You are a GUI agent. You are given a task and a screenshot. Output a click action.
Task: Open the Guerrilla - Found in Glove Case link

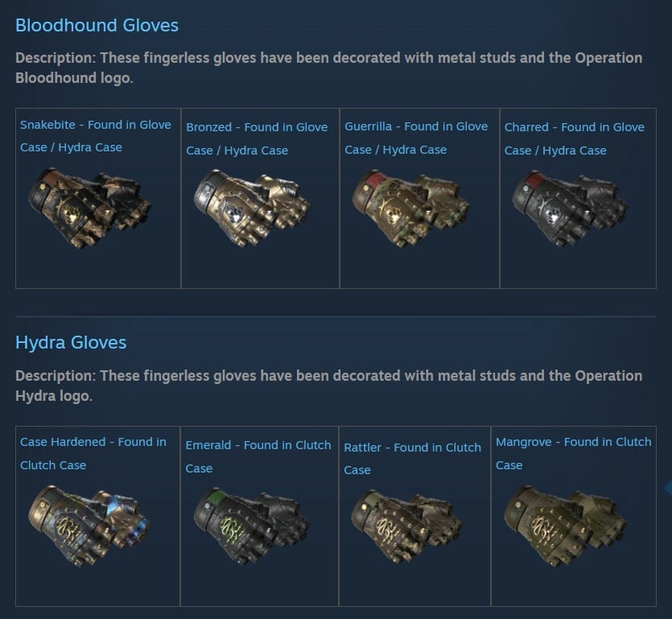click(416, 138)
